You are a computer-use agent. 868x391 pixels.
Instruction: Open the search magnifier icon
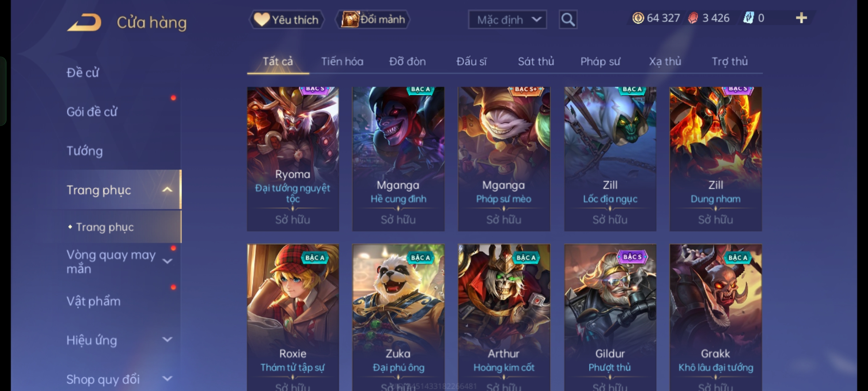pyautogui.click(x=568, y=20)
